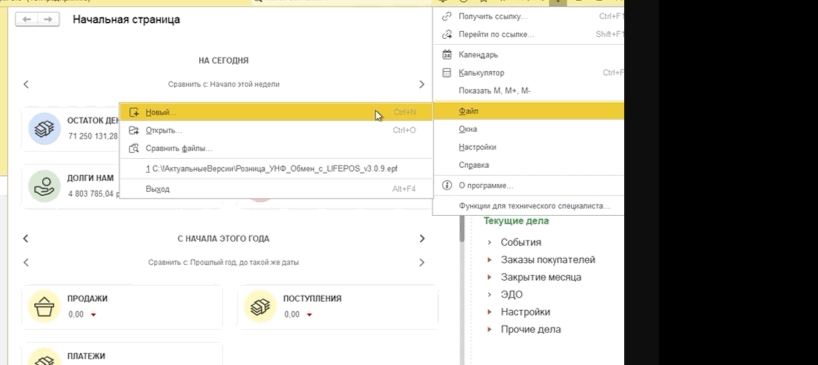Expand 'Настройки' node in Текущие дела
Screen dimensions: 818x365
pyautogui.click(x=489, y=312)
